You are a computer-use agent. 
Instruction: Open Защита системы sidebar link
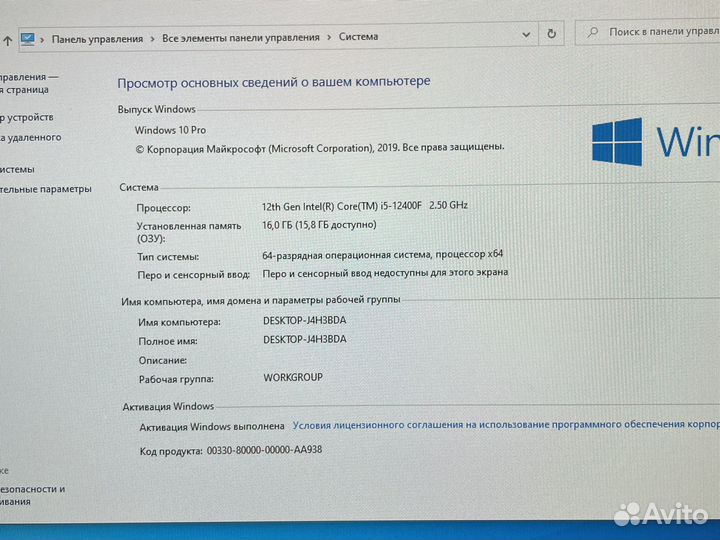17,169
